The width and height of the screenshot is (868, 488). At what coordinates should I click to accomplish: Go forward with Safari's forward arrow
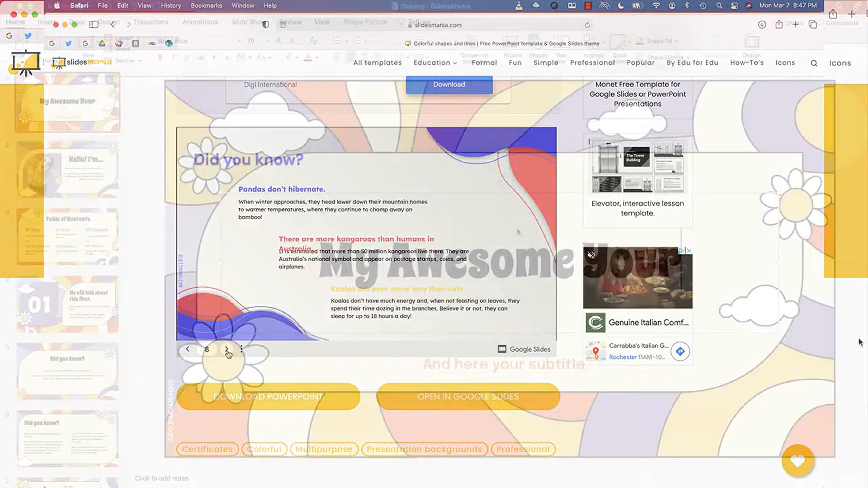(128, 24)
